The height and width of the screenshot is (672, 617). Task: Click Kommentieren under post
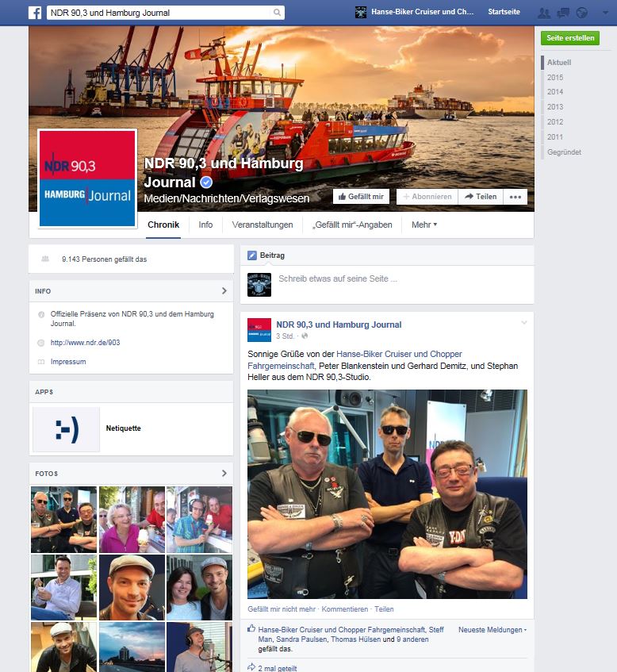click(344, 609)
